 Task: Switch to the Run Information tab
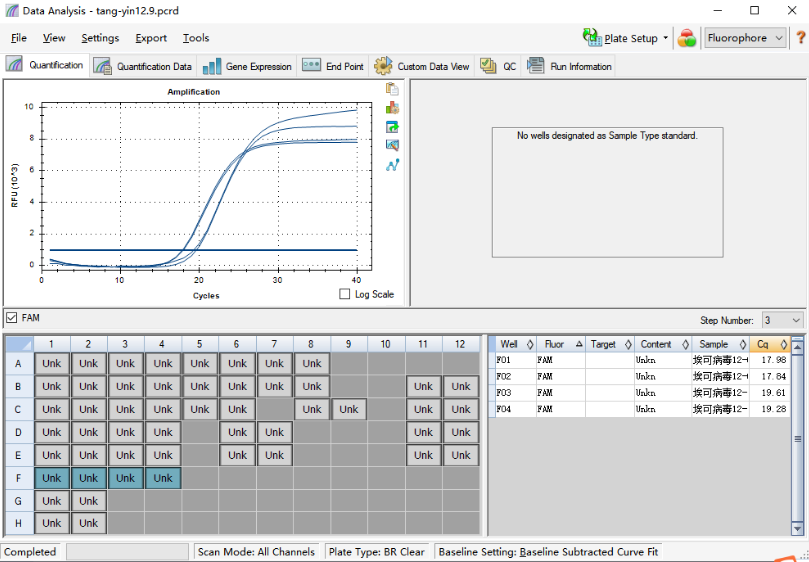coord(569,66)
